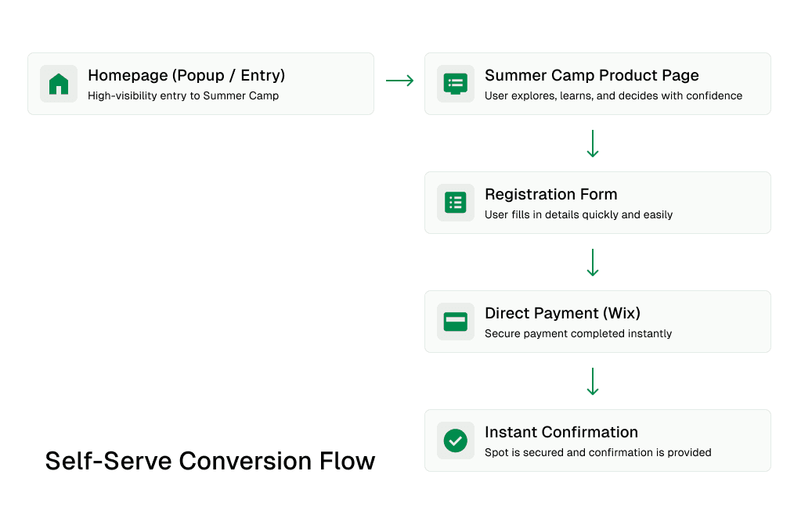Click the Instant Confirmation checkmark icon
The width and height of the screenshot is (812, 507).
pos(455,440)
